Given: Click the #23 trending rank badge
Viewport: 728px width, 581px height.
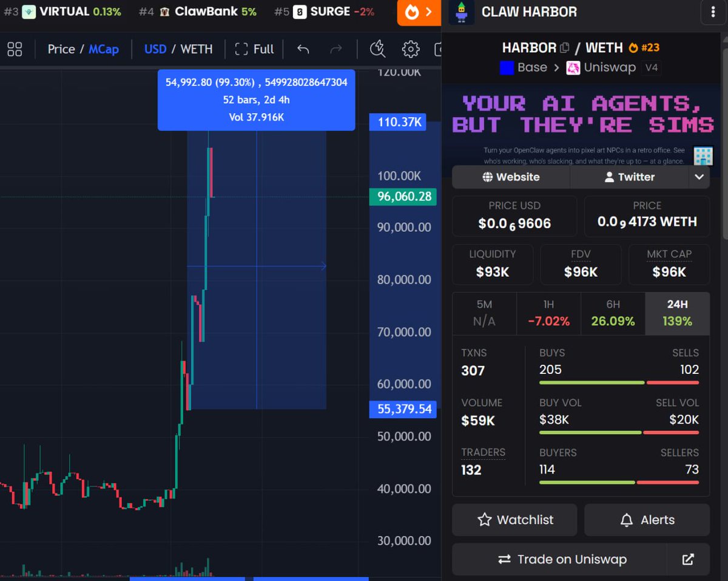Looking at the screenshot, I should click(x=644, y=47).
